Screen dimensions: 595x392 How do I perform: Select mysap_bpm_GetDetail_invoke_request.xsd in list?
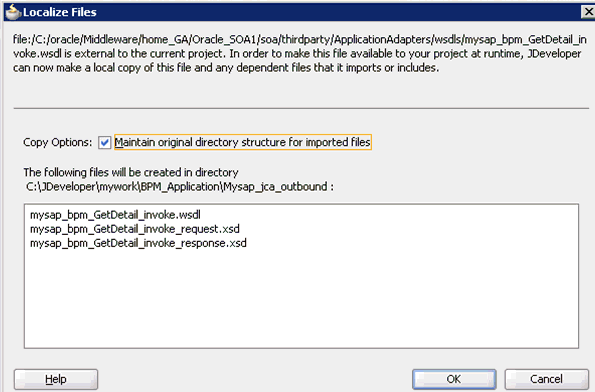(135, 229)
